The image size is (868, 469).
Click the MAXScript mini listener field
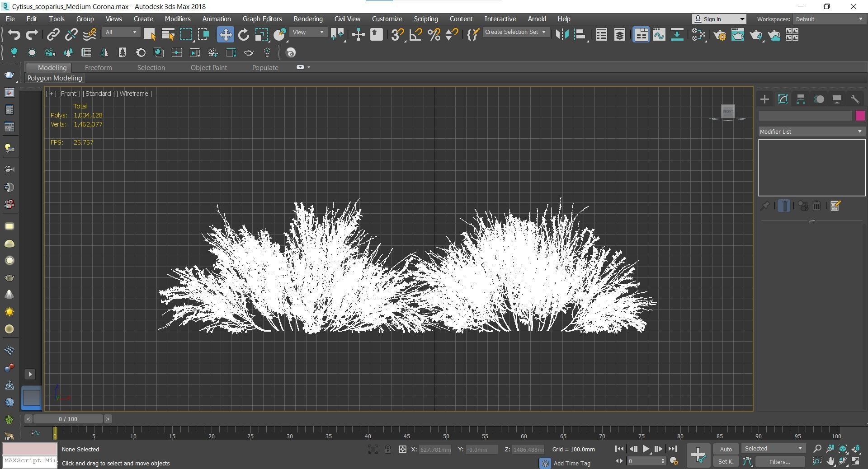coord(30,460)
